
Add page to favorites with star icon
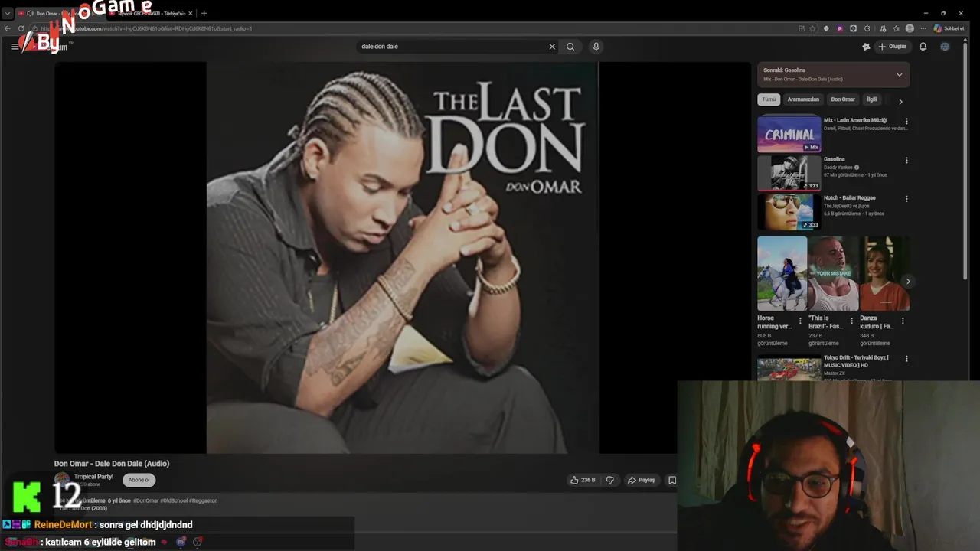coord(812,28)
